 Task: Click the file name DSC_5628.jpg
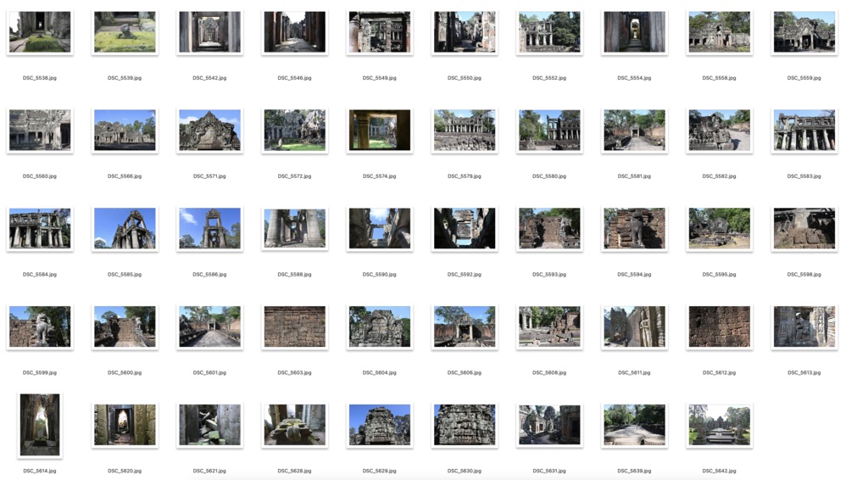click(x=294, y=472)
